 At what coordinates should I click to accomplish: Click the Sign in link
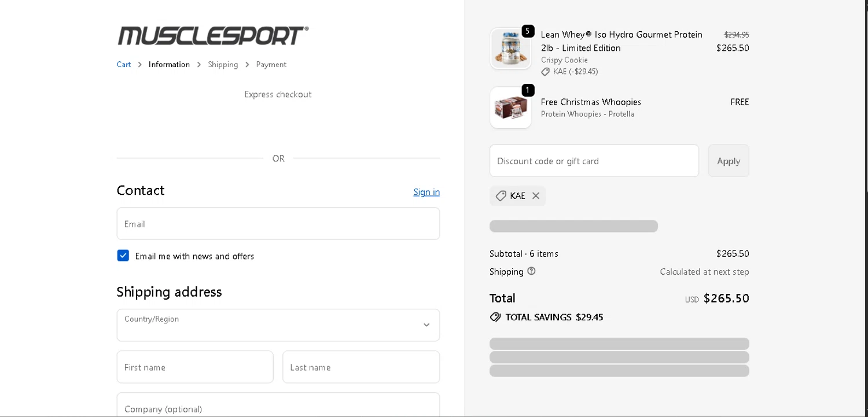[426, 192]
